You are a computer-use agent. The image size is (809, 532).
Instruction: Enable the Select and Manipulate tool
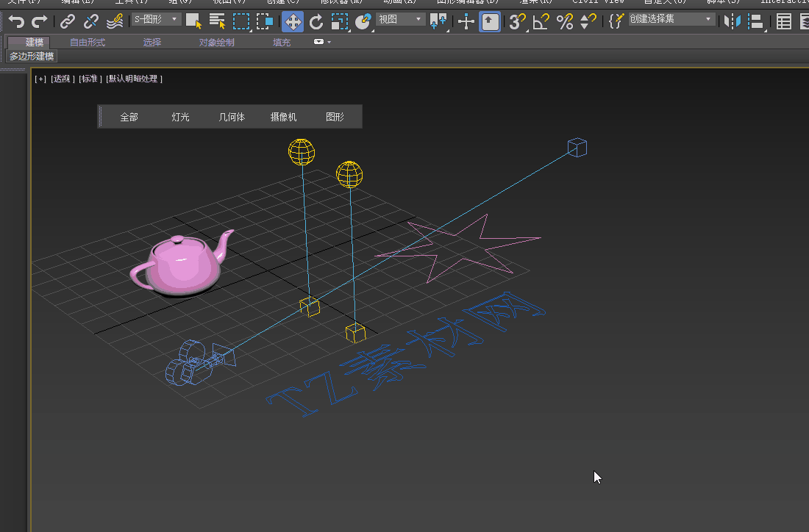[x=466, y=21]
